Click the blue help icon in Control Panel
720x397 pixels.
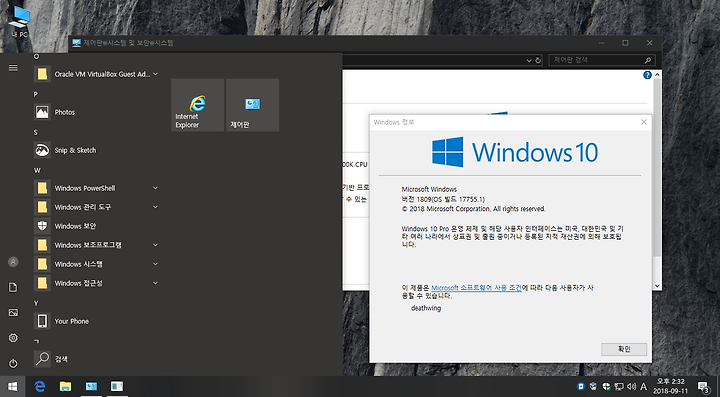(x=647, y=75)
